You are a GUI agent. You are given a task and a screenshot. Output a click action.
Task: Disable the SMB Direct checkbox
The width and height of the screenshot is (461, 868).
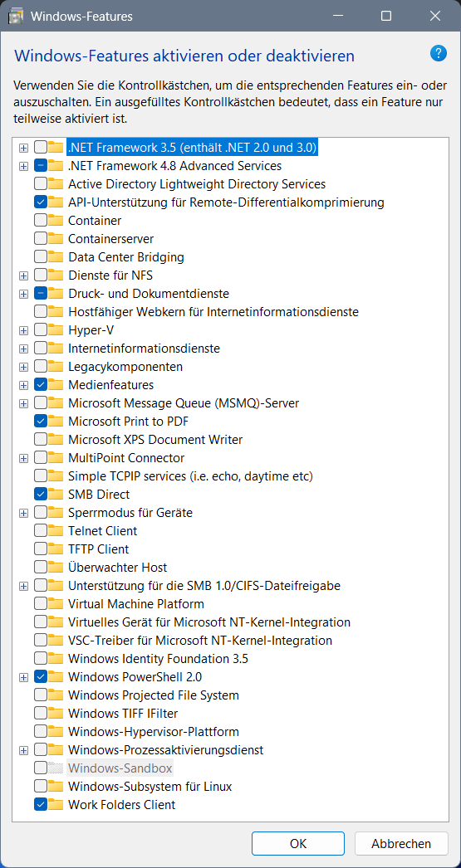[41, 495]
